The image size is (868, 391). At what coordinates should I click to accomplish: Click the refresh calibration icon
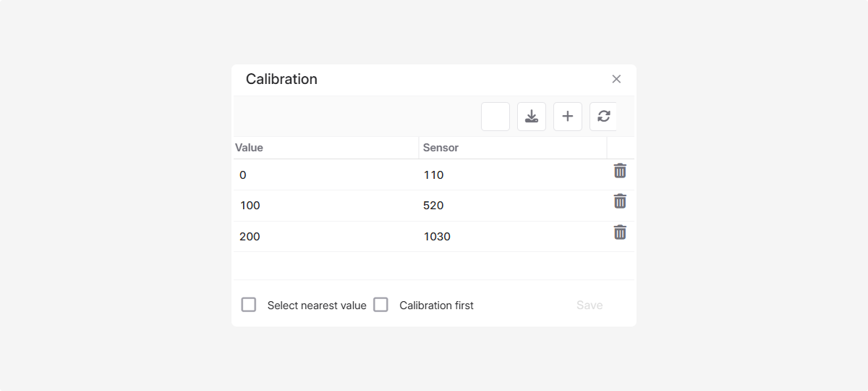(x=603, y=117)
